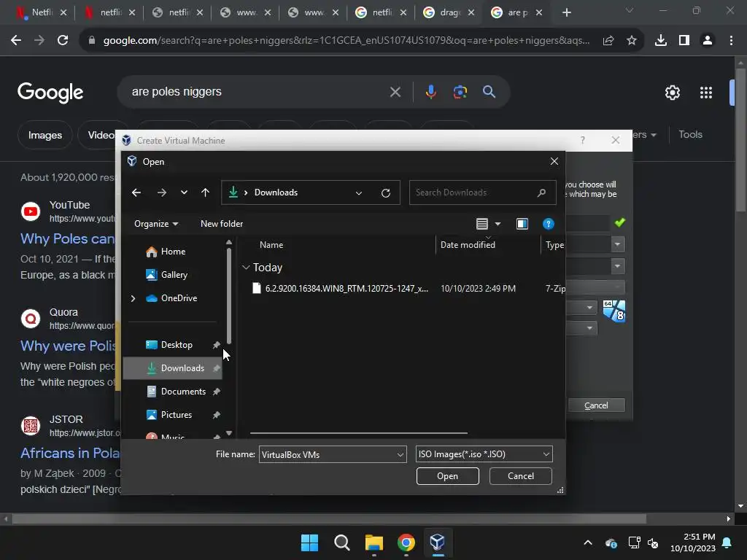The height and width of the screenshot is (560, 747).
Task: Switch to the drag search tab
Action: click(449, 12)
